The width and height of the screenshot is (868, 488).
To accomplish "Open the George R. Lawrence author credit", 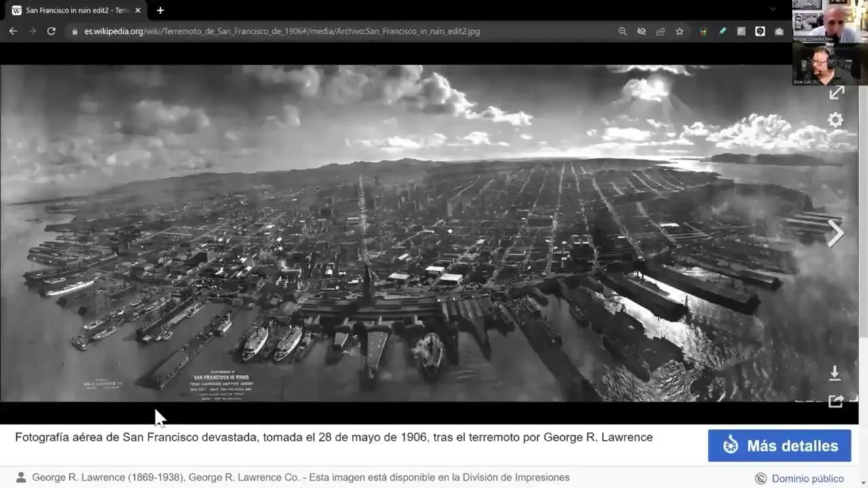I will 165,478.
